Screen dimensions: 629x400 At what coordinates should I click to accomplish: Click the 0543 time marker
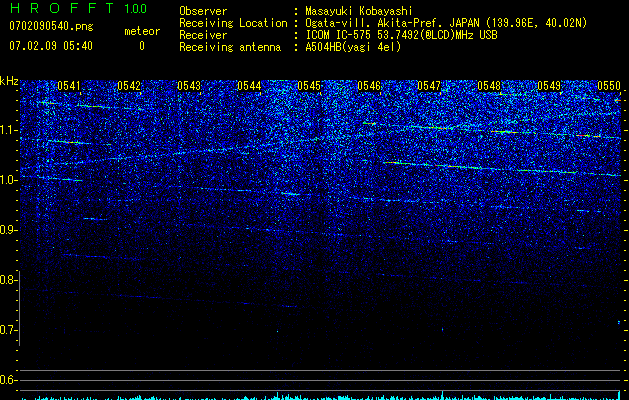click(x=189, y=85)
